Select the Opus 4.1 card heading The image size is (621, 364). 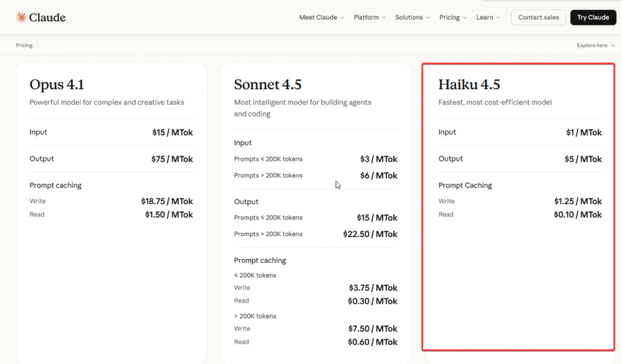coord(58,85)
